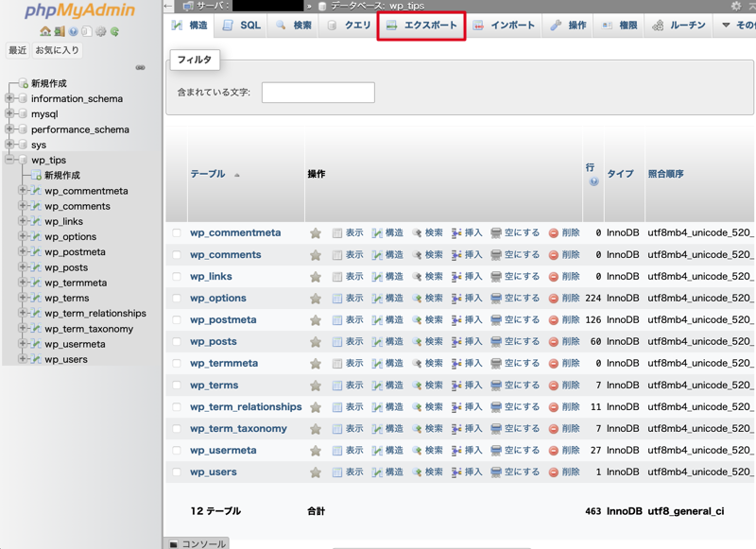
Task: Open the 操作 operations tab
Action: (569, 26)
